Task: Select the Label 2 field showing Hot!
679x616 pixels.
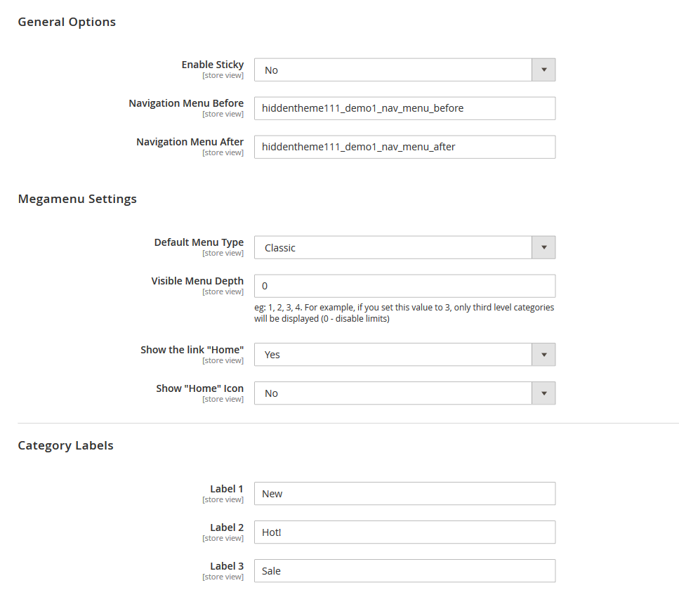Action: 404,532
